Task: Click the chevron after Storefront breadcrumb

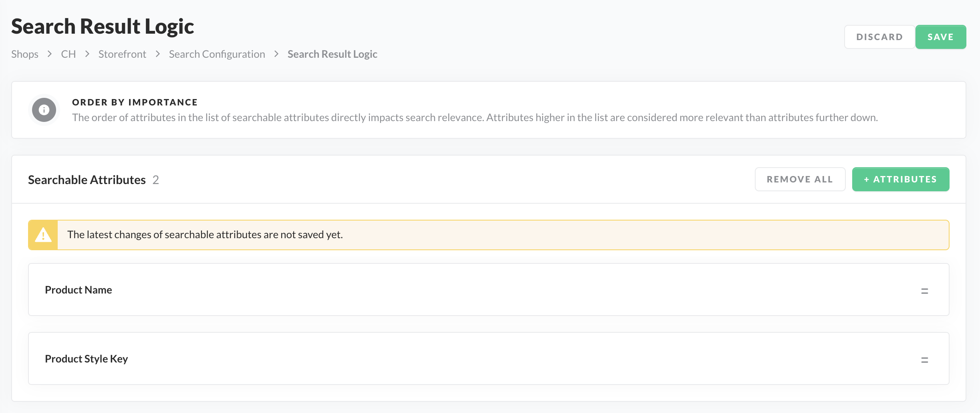Action: coord(157,54)
